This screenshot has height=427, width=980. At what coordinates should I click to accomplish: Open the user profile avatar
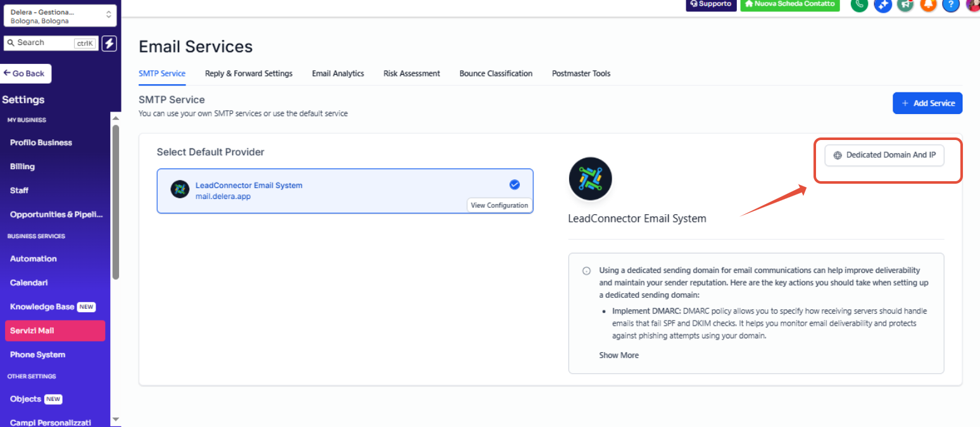[973, 4]
